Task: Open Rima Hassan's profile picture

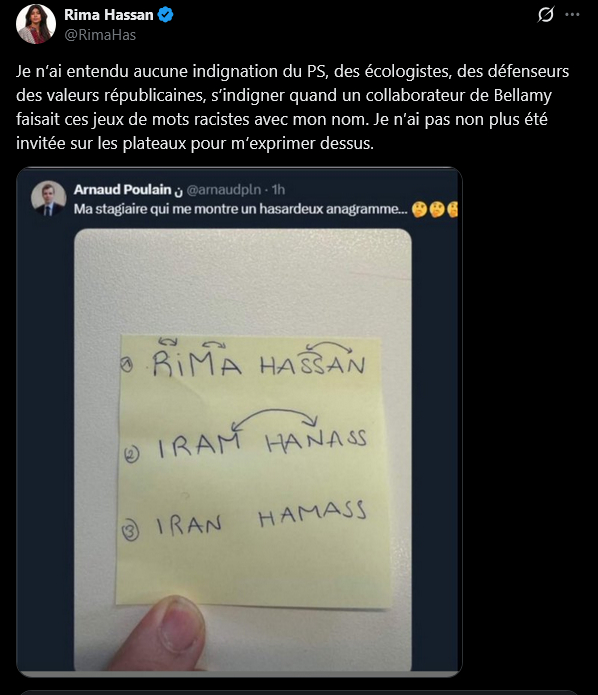Action: coord(36,24)
